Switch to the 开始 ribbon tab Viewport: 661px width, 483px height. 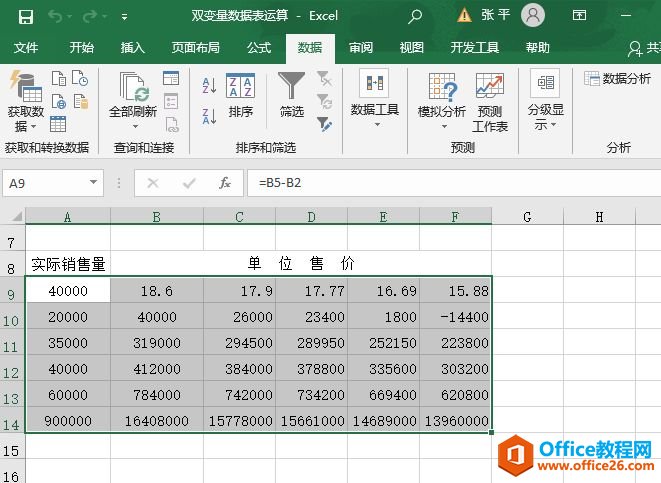[81, 48]
